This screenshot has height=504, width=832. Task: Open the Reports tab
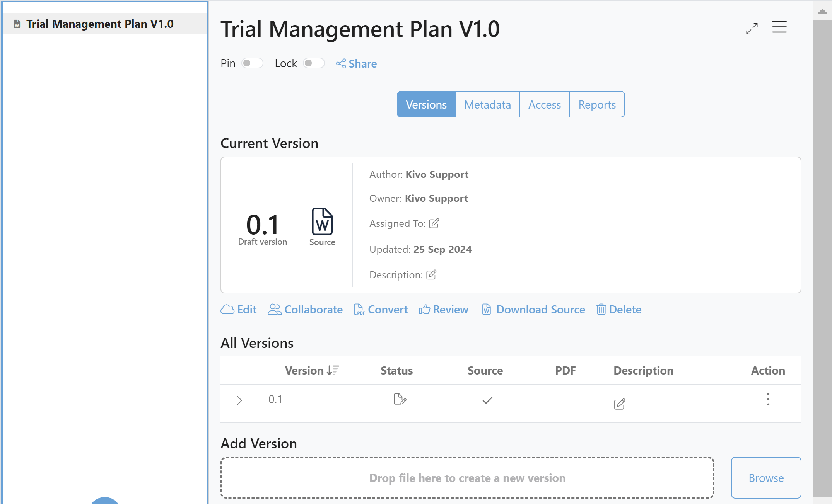tap(596, 104)
